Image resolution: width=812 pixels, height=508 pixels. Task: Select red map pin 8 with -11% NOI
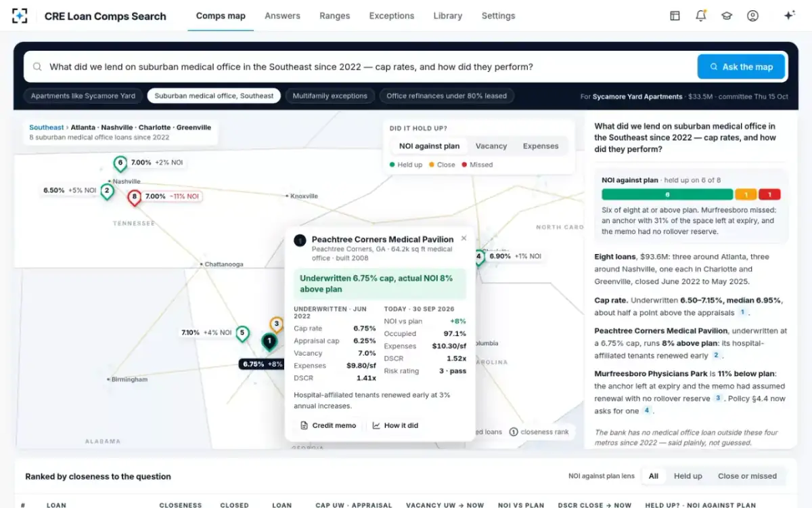[135, 198]
